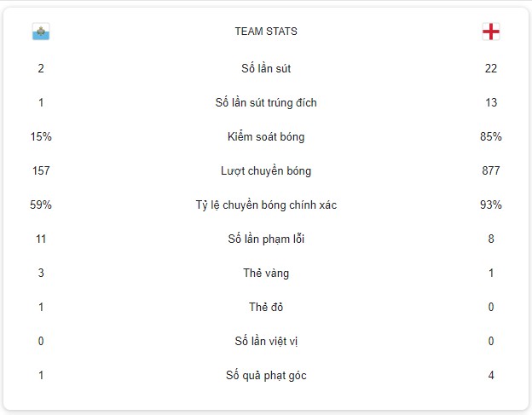Click San Marino's 15% possession value
The height and width of the screenshot is (415, 532).
tap(41, 136)
